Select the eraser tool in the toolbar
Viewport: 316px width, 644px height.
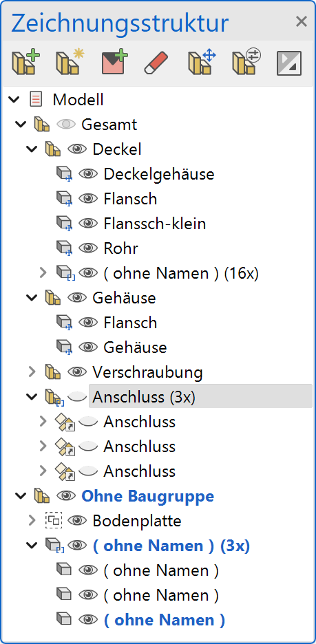pyautogui.click(x=156, y=63)
